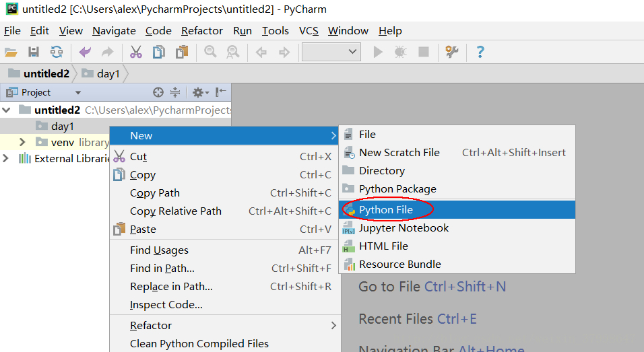The height and width of the screenshot is (352, 644).
Task: Click the Undo arrow icon
Action: click(x=85, y=52)
